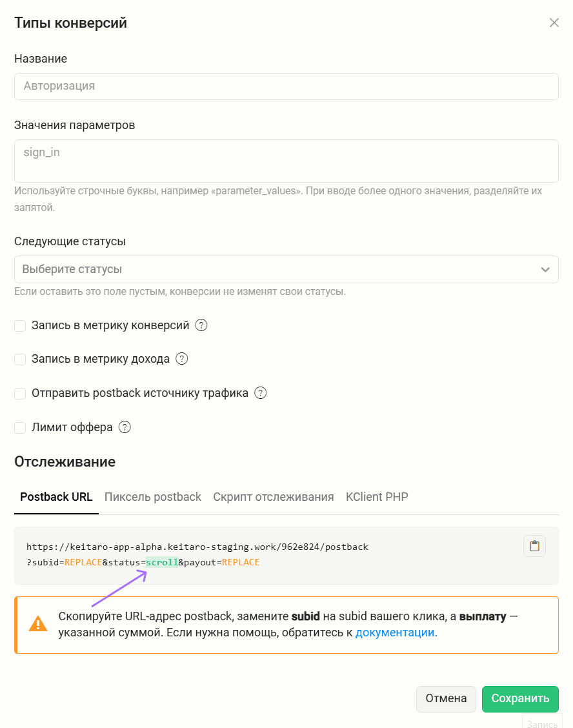Image resolution: width=573 pixels, height=728 pixels.
Task: Click the orange warning triangle icon
Action: click(x=38, y=624)
